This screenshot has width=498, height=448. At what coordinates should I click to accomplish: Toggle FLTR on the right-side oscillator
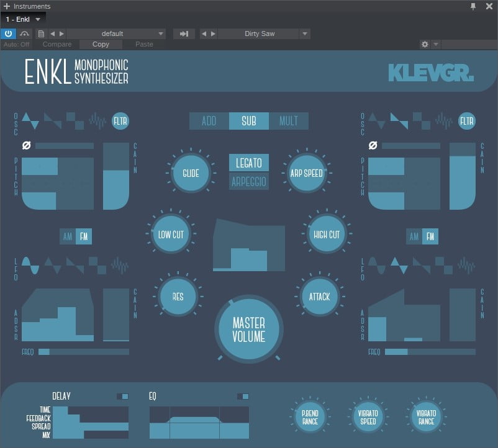(x=467, y=121)
